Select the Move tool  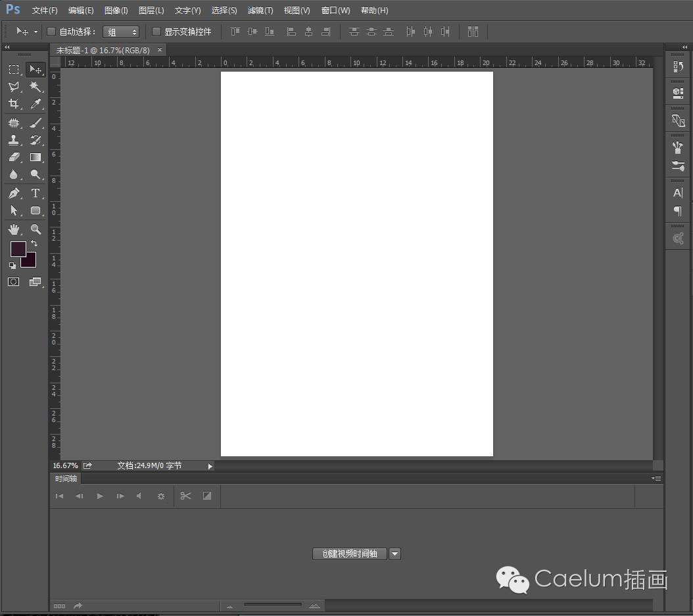(36, 69)
